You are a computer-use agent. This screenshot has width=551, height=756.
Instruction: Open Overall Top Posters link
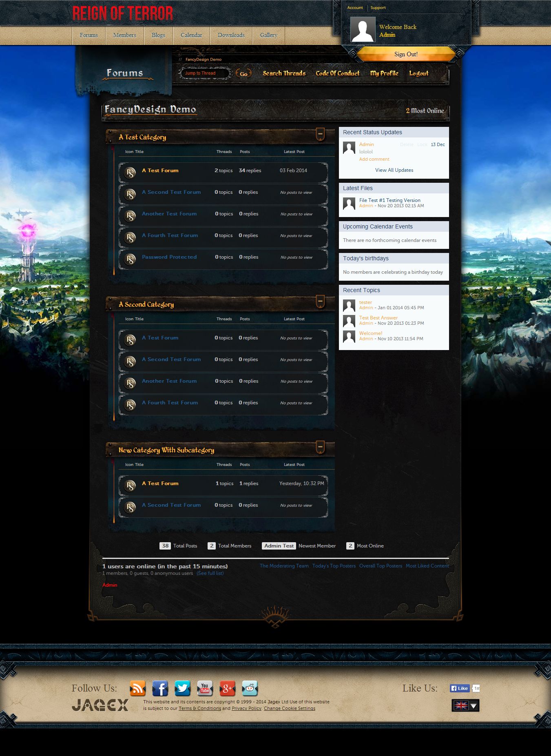[381, 566]
